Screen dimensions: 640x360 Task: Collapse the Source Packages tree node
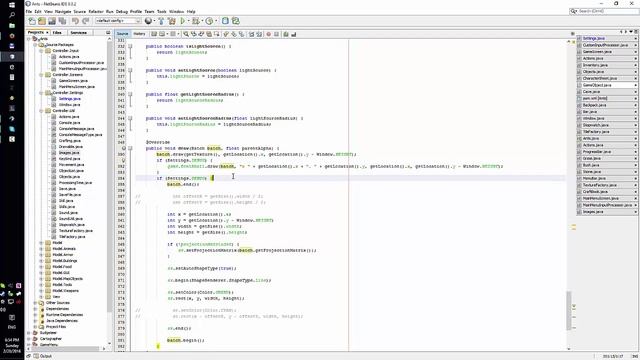(x=35, y=44)
